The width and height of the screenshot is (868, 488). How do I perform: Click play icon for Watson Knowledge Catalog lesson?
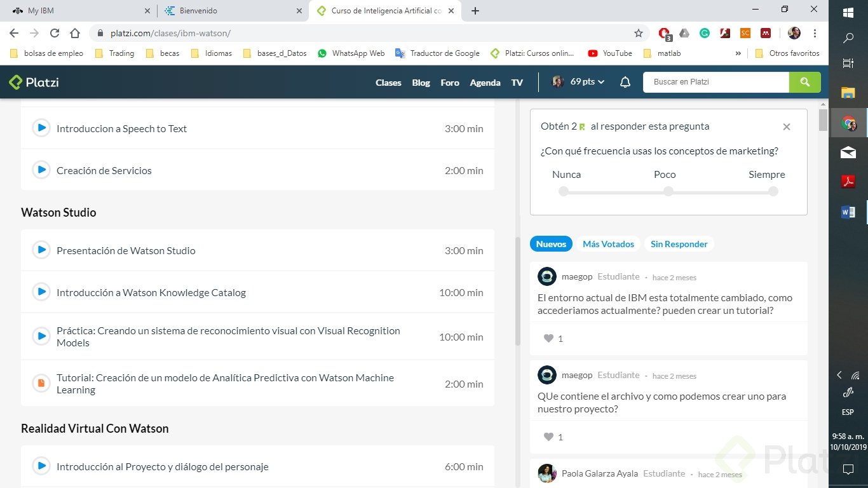click(x=41, y=292)
